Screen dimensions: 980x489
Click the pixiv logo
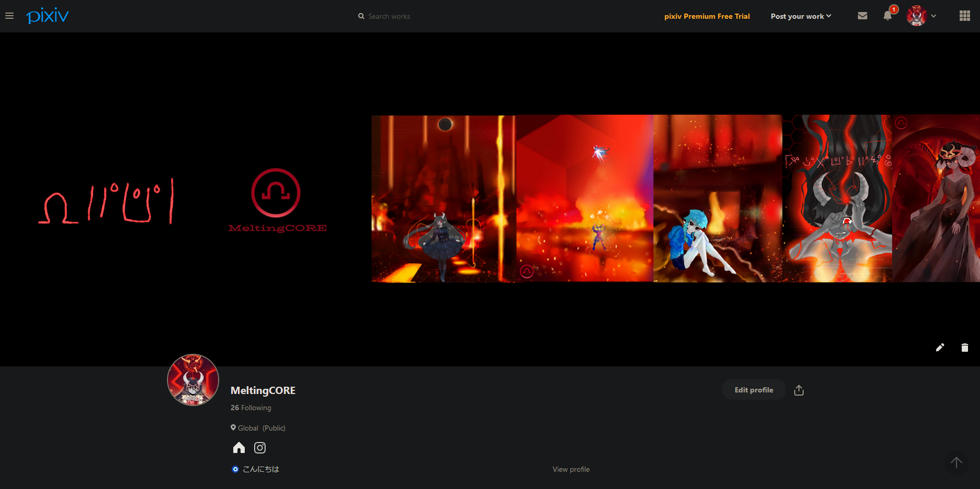click(47, 16)
